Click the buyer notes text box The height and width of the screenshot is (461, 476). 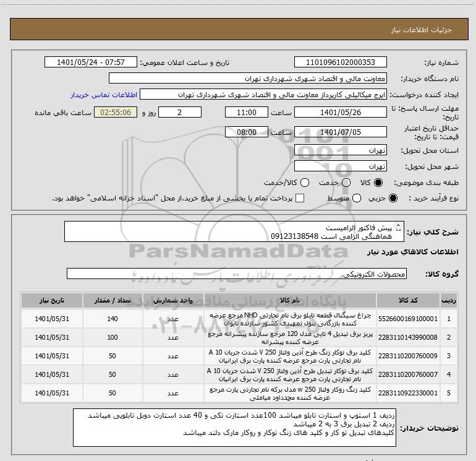234,428
